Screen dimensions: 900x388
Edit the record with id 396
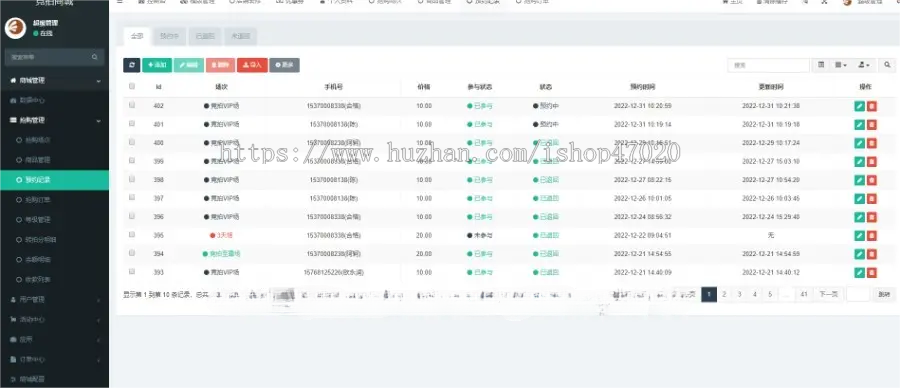coord(859,217)
